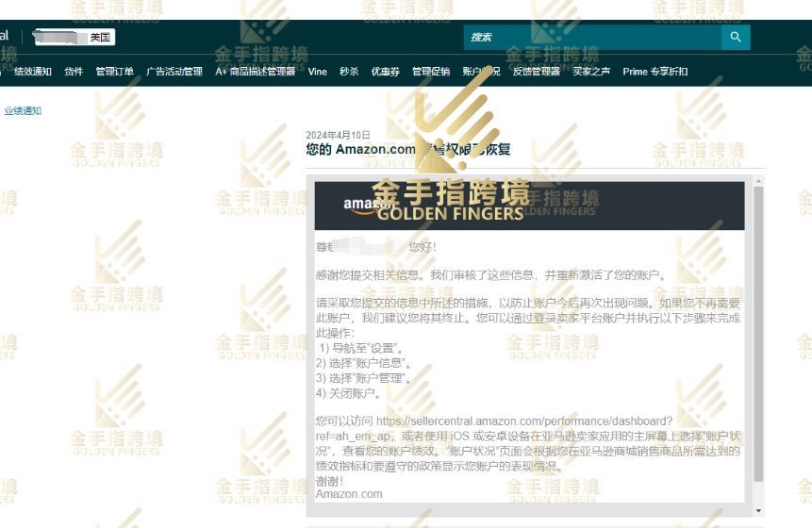Click the 业绩通知 breadcrumb link
Screen dimensions: 812x528
click(x=23, y=110)
